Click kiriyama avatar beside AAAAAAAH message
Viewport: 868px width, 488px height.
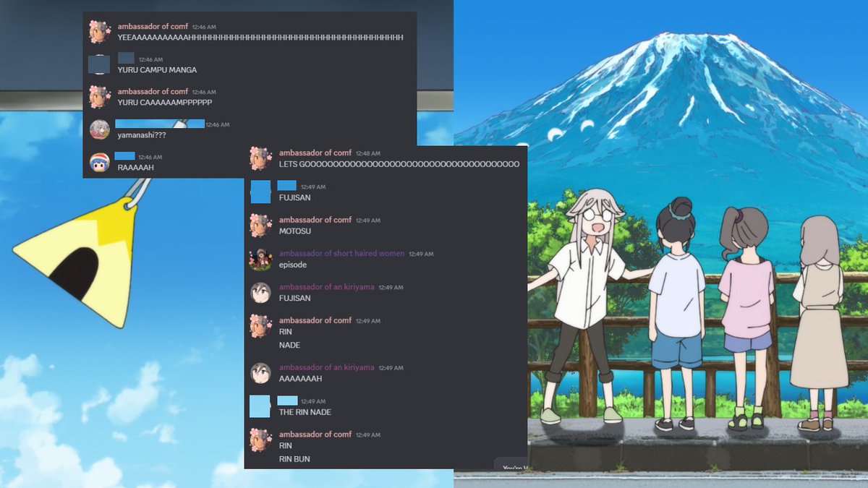260,372
